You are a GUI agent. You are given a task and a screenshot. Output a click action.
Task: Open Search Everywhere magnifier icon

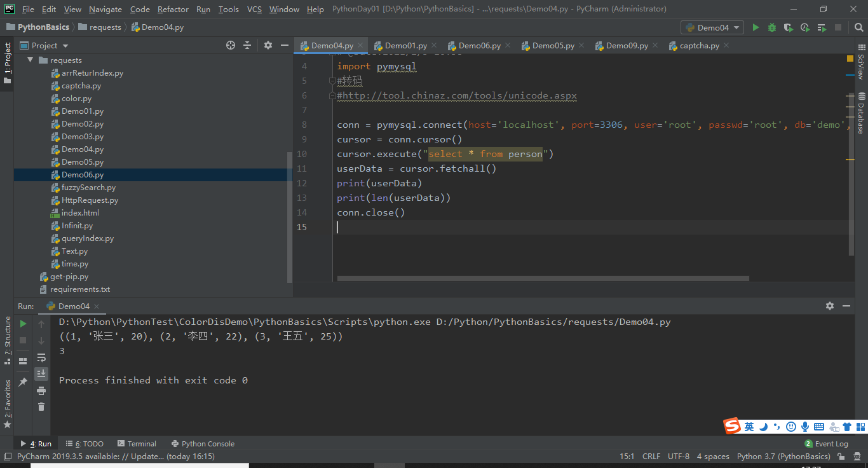pyautogui.click(x=858, y=27)
